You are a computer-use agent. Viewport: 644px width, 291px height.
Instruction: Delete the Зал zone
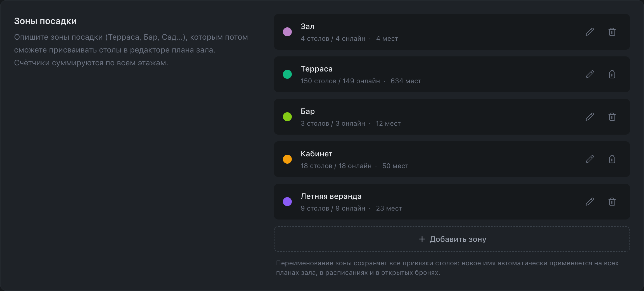click(612, 32)
